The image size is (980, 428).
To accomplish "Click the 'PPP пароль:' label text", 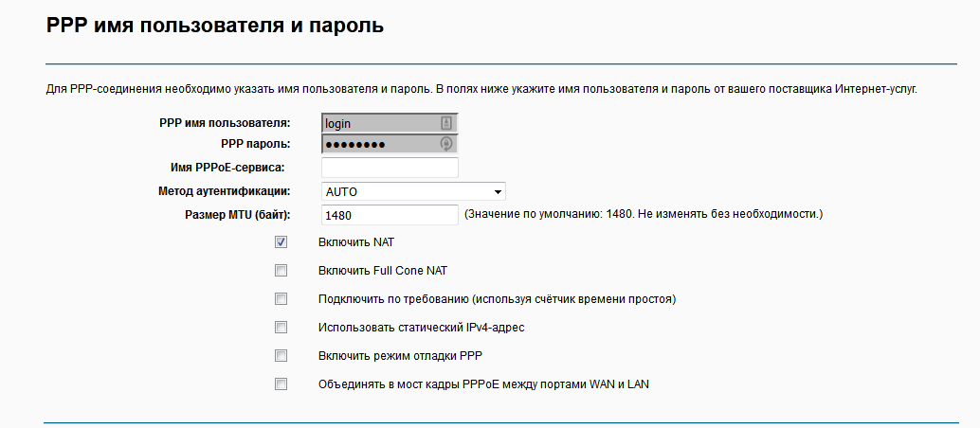I will coord(256,144).
